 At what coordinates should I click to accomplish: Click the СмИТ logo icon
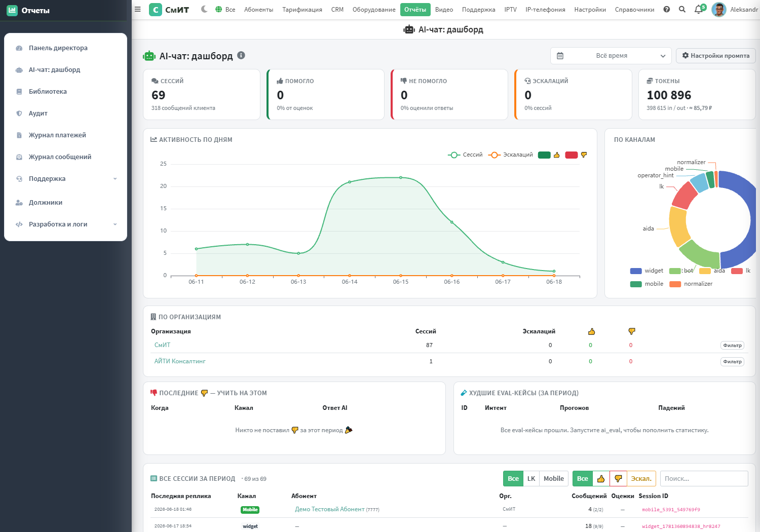156,9
